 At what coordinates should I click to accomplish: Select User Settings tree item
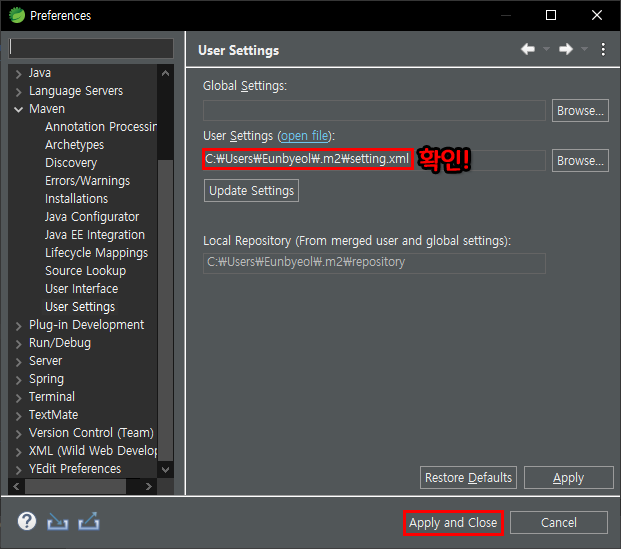click(x=80, y=307)
